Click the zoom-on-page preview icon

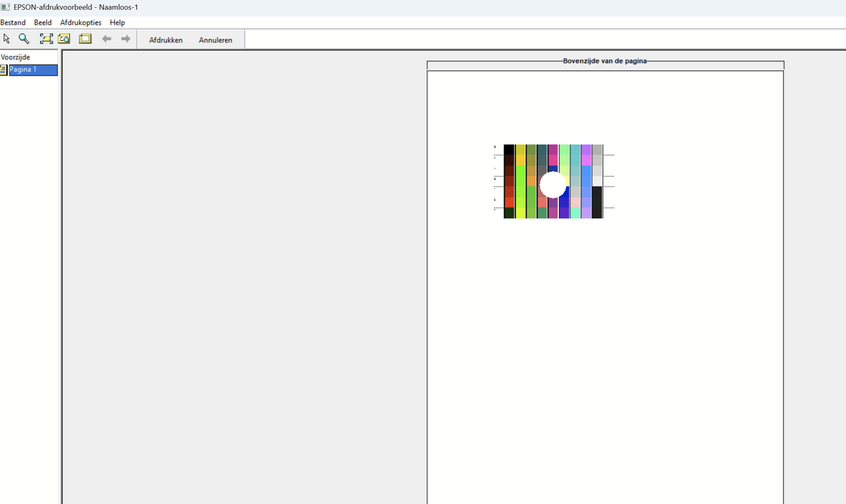point(65,39)
